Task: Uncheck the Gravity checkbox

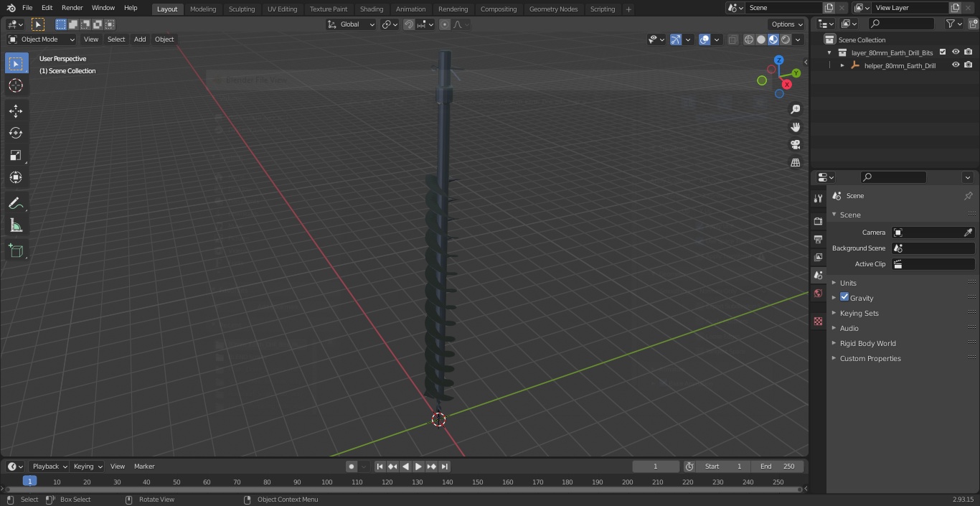Action: 844,297
